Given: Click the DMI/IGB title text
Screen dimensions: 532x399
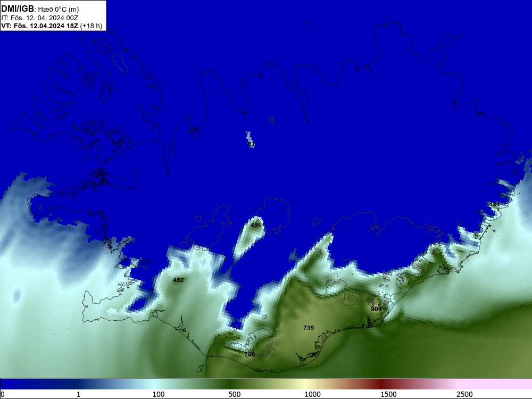Looking at the screenshot, I should [18, 9].
